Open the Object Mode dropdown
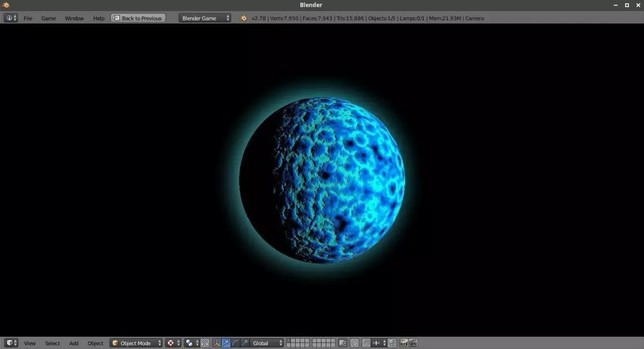This screenshot has width=644, height=349. coord(136,343)
